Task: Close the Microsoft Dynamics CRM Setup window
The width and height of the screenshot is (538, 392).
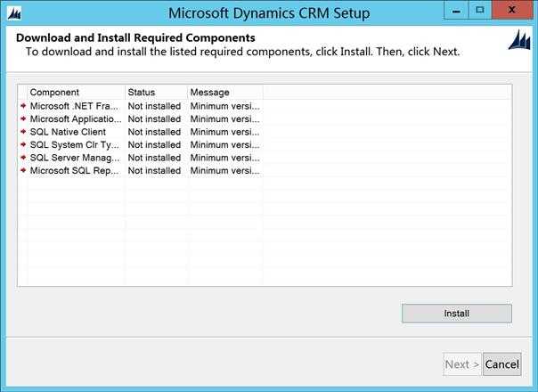Action: (x=512, y=11)
